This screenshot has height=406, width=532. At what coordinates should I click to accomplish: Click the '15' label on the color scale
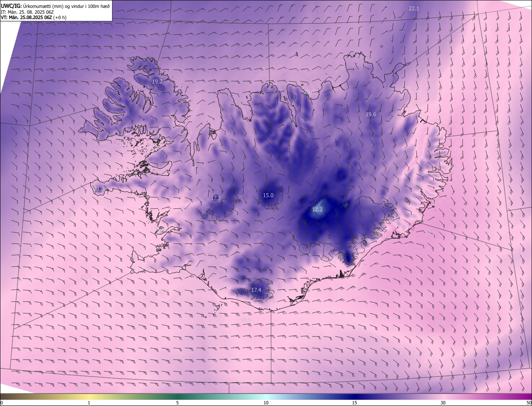coord(355,403)
